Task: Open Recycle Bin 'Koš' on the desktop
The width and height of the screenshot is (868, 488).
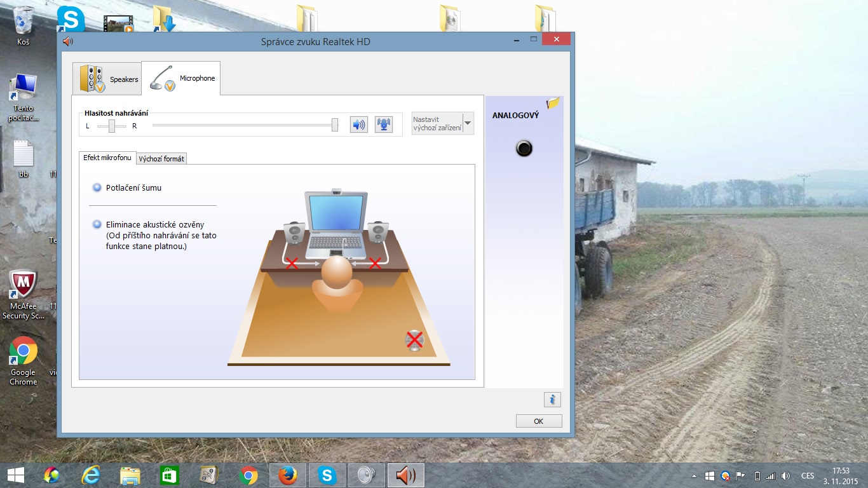Action: pyautogui.click(x=24, y=27)
